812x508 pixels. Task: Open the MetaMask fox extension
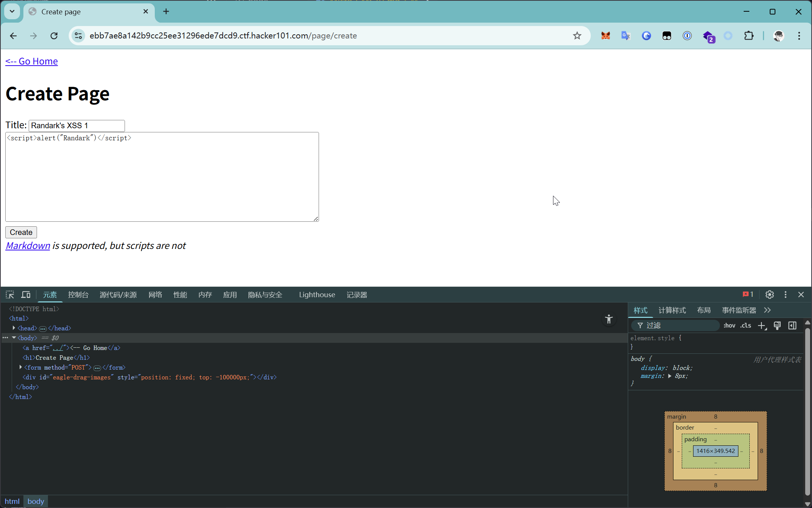click(x=606, y=36)
